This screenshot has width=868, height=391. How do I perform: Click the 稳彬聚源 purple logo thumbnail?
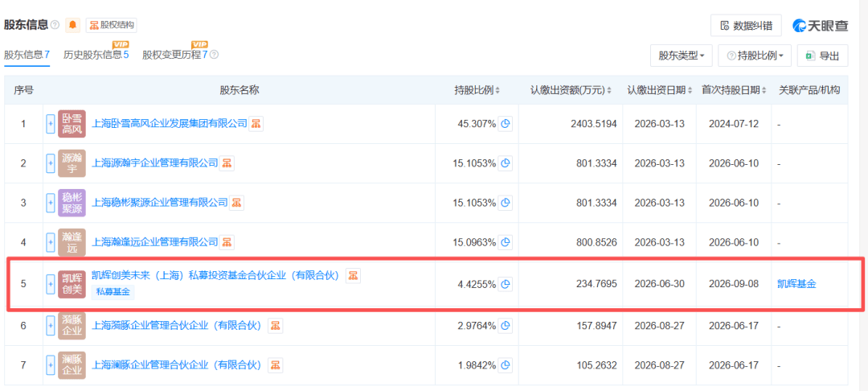72,203
